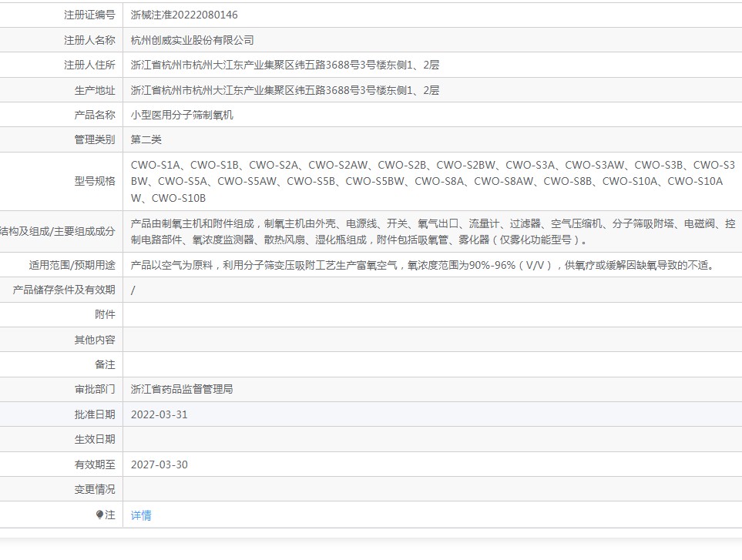Select the address value in the 注册人住所 row

click(x=285, y=65)
